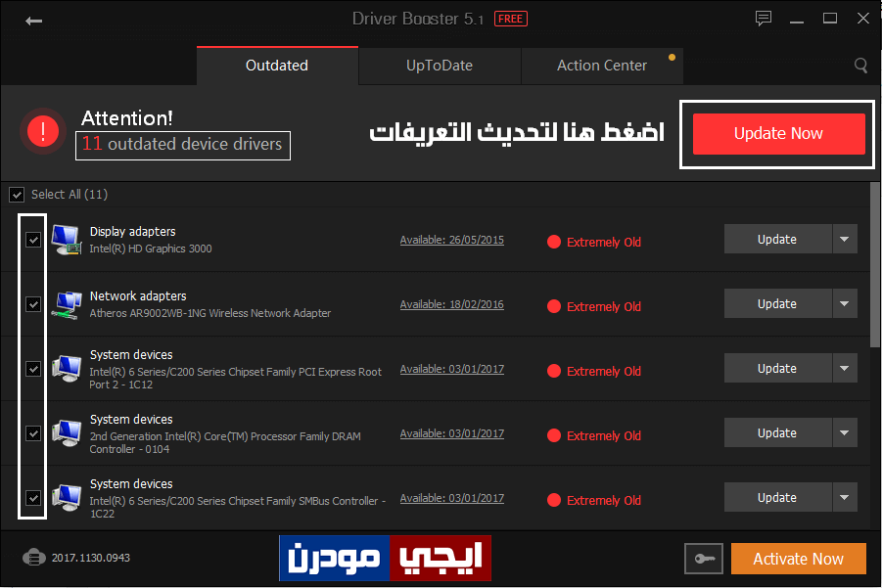
Task: Open Available: 03/01/2017 link for SMBus Controller
Action: click(x=451, y=499)
